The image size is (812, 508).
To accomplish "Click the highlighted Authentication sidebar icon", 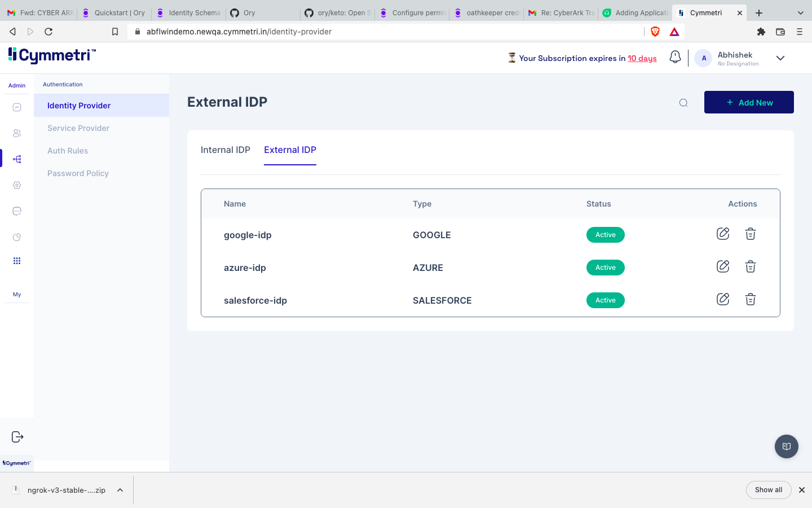I will (17, 159).
